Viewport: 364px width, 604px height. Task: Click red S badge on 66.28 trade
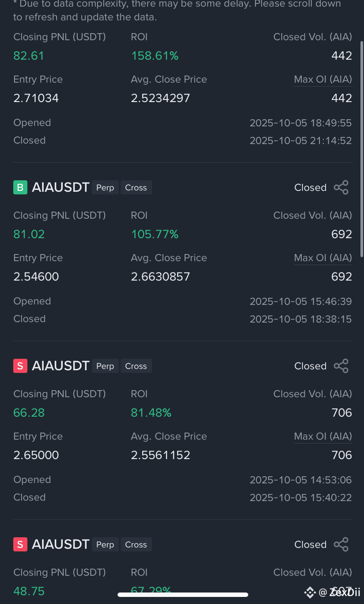[x=20, y=366]
